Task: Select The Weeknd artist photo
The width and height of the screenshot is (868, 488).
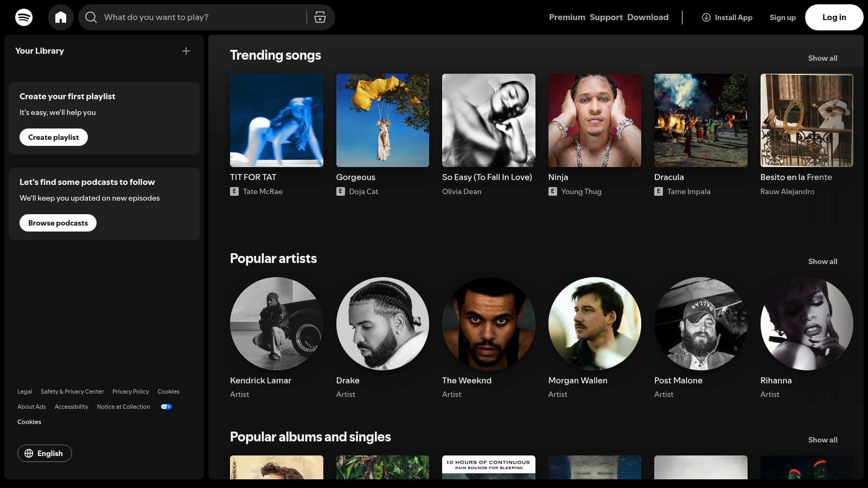Action: pyautogui.click(x=489, y=324)
